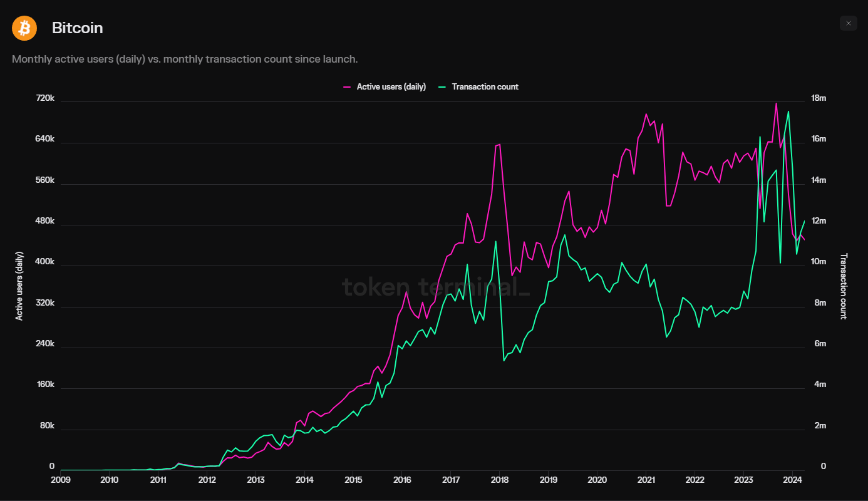
Task: Click the chart subtitle about monthly active users
Action: [x=184, y=59]
